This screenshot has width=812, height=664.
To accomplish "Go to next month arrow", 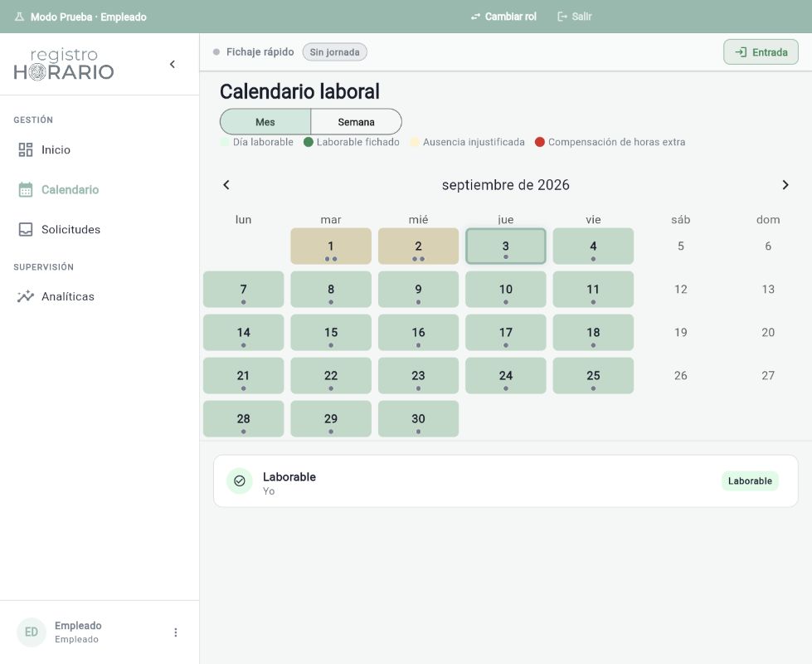I will [x=785, y=185].
